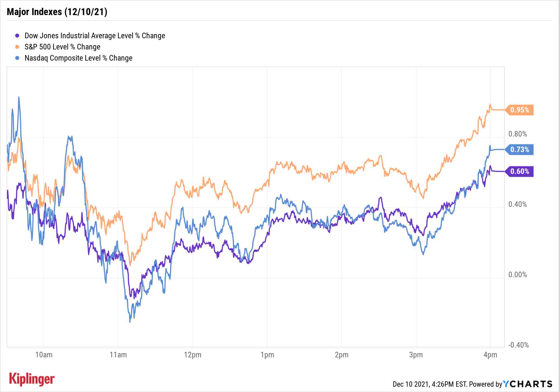Image resolution: width=559 pixels, height=392 pixels.
Task: Click the 10am time axis label
Action: coord(44,355)
